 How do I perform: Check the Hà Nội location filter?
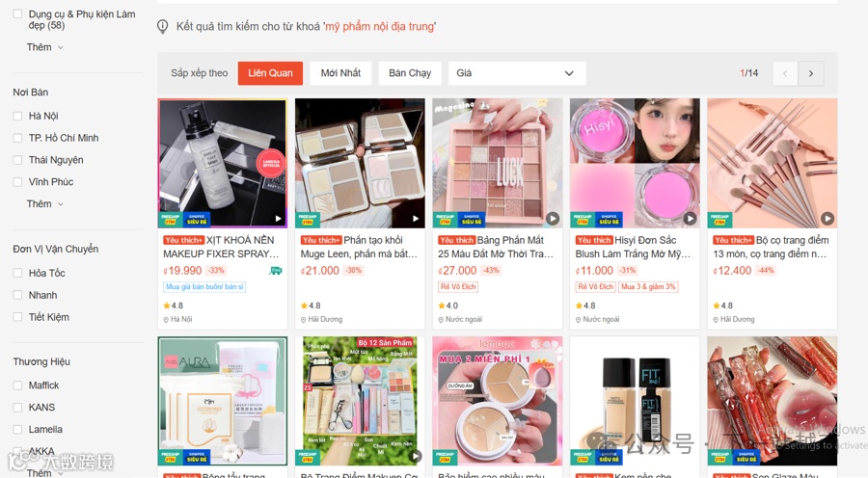click(17, 117)
